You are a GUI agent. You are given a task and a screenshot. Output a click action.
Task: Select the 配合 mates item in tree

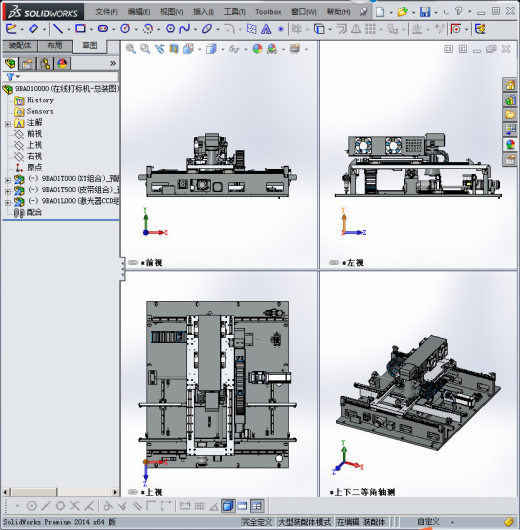[x=34, y=213]
